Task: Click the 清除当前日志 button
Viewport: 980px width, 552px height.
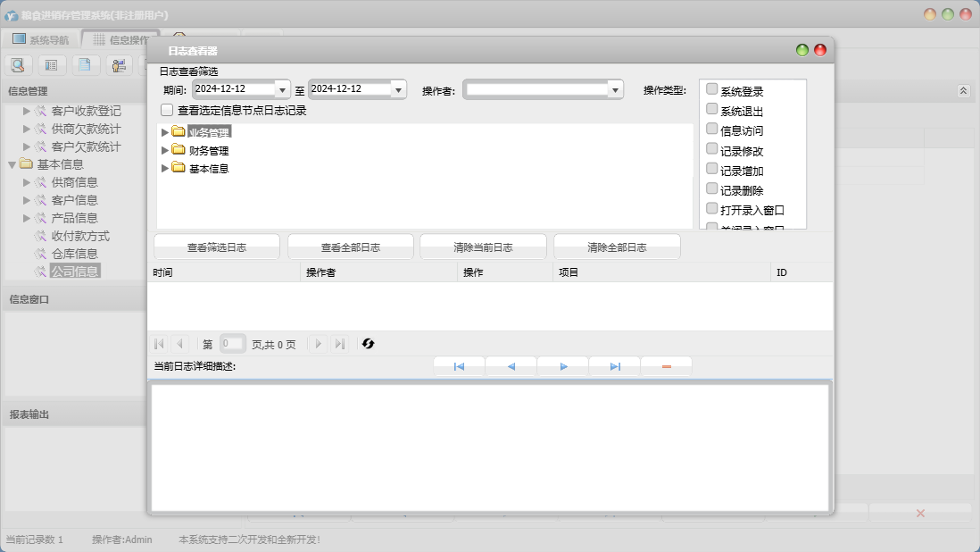Action: (x=483, y=247)
